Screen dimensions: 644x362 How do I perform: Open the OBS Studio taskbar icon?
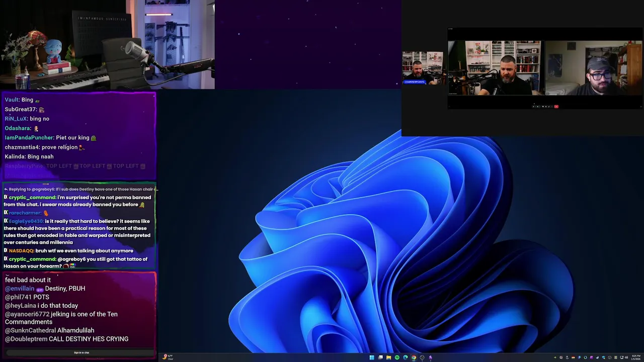click(422, 357)
